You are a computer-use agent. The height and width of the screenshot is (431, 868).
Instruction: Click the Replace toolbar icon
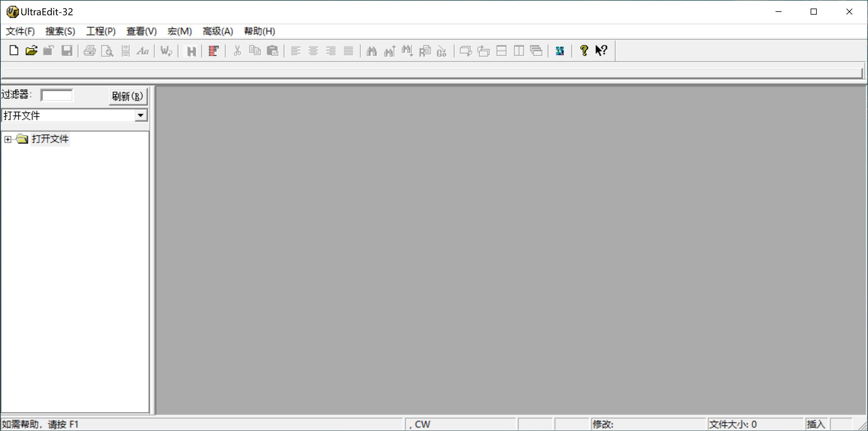(x=425, y=51)
